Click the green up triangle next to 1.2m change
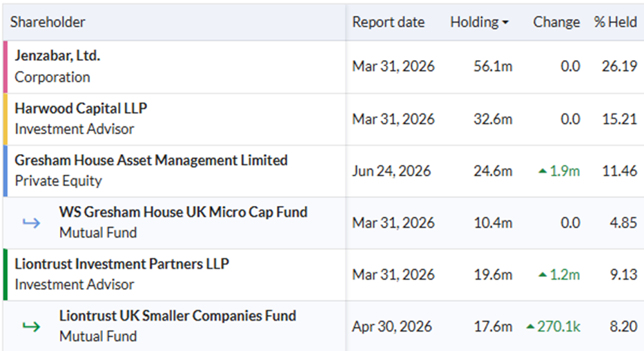Viewport: 644px width, 351px height. pos(543,274)
